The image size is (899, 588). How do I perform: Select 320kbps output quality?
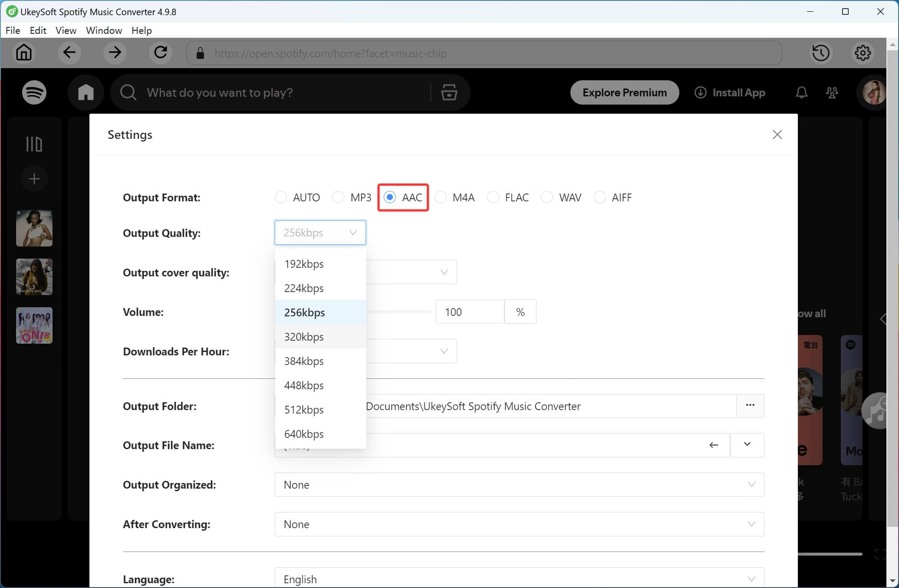click(x=304, y=337)
